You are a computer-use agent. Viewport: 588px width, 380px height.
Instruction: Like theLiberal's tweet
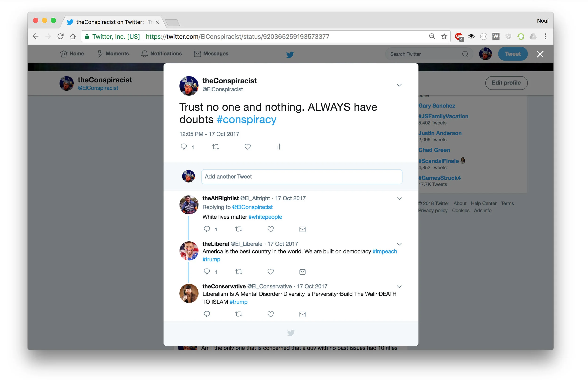[270, 272]
